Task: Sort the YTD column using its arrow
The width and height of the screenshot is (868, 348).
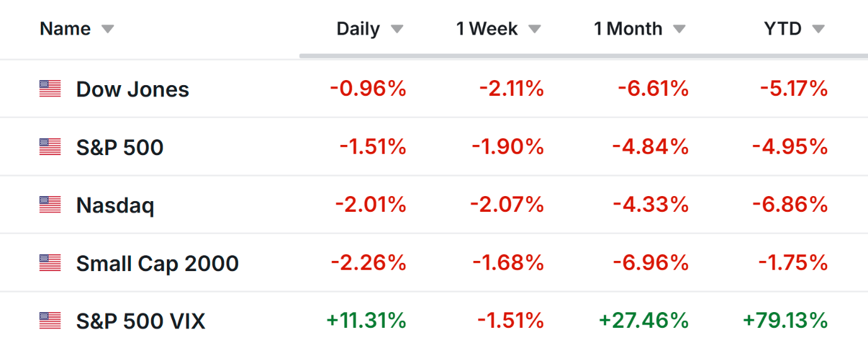Action: 818,30
